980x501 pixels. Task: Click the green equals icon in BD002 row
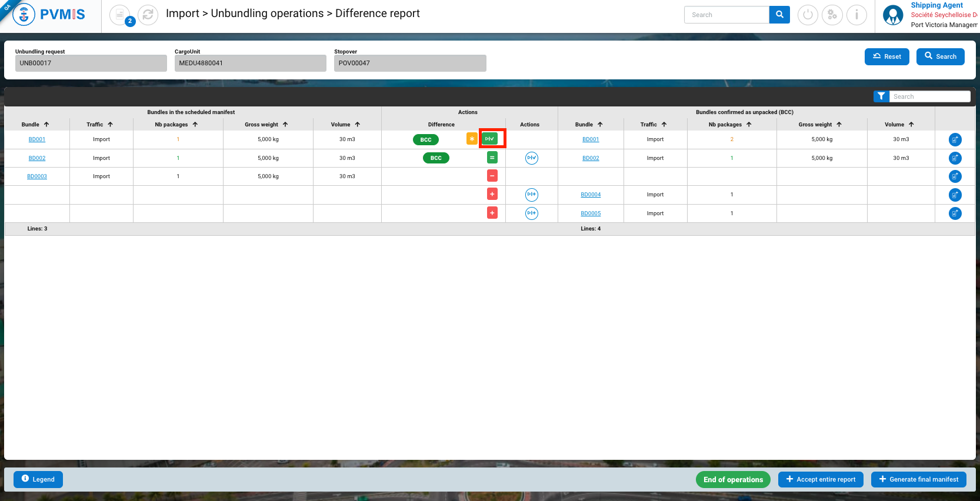click(x=492, y=158)
